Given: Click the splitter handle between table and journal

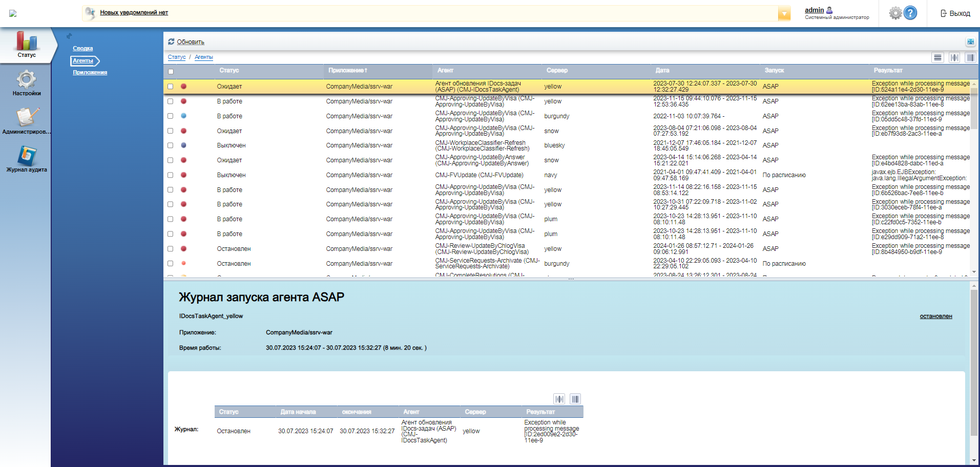Looking at the screenshot, I should (571, 279).
